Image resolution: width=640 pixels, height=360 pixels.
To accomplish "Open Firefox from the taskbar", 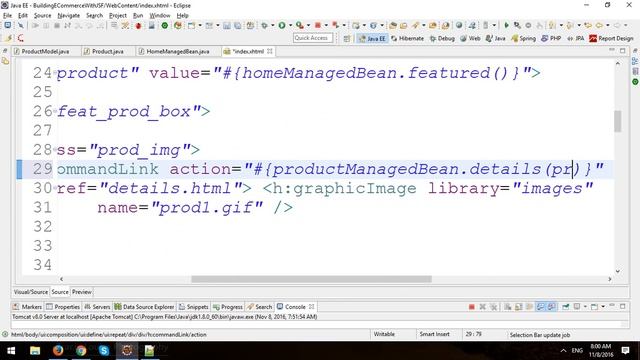I will [x=58, y=350].
